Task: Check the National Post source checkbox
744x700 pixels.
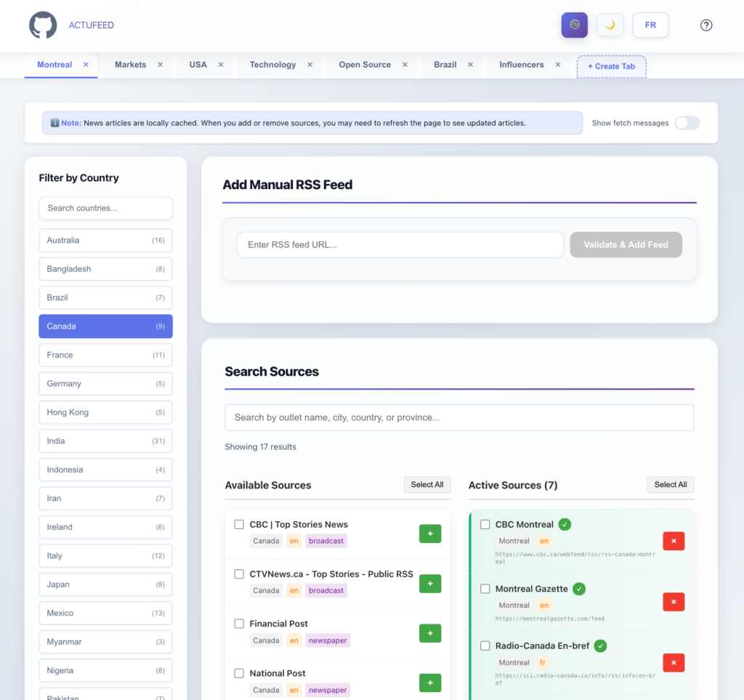Action: click(239, 673)
